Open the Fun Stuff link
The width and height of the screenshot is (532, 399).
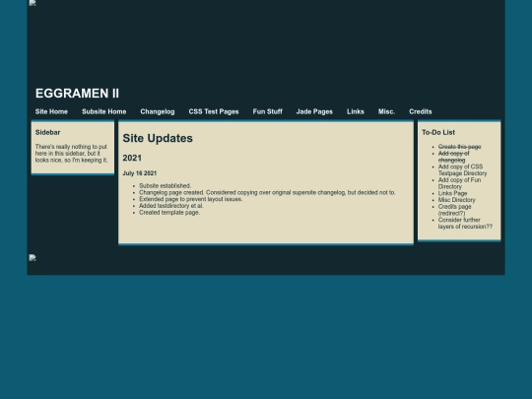coord(267,111)
